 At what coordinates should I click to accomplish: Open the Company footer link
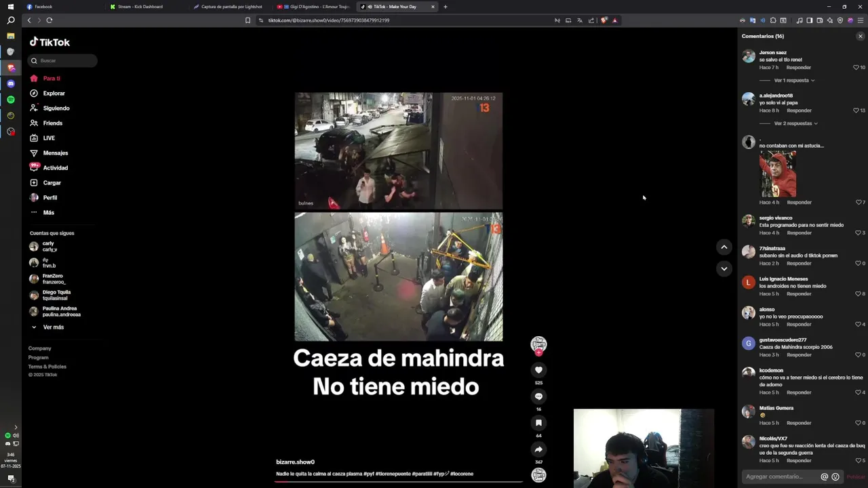click(39, 348)
